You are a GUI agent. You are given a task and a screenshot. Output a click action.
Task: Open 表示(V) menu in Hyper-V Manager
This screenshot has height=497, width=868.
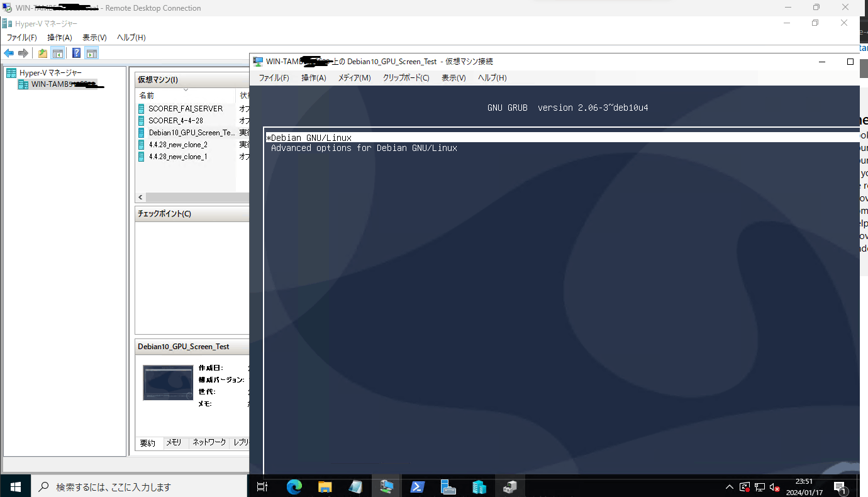tap(94, 38)
